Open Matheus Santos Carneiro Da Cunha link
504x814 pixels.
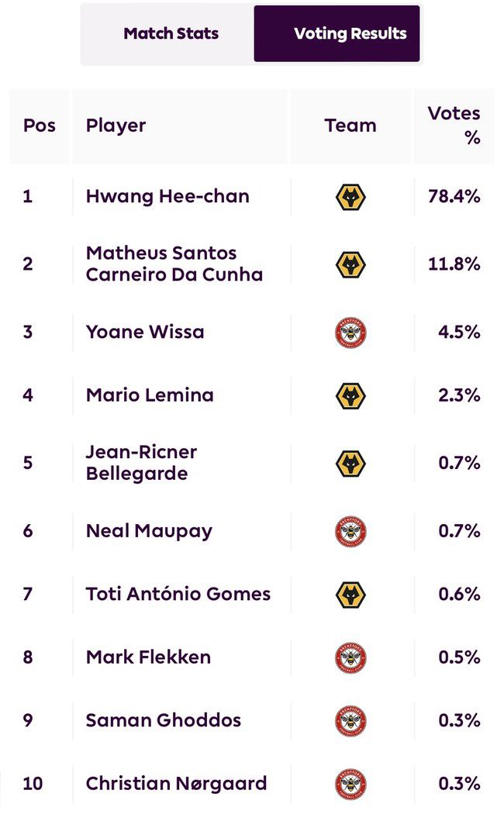coord(174,264)
